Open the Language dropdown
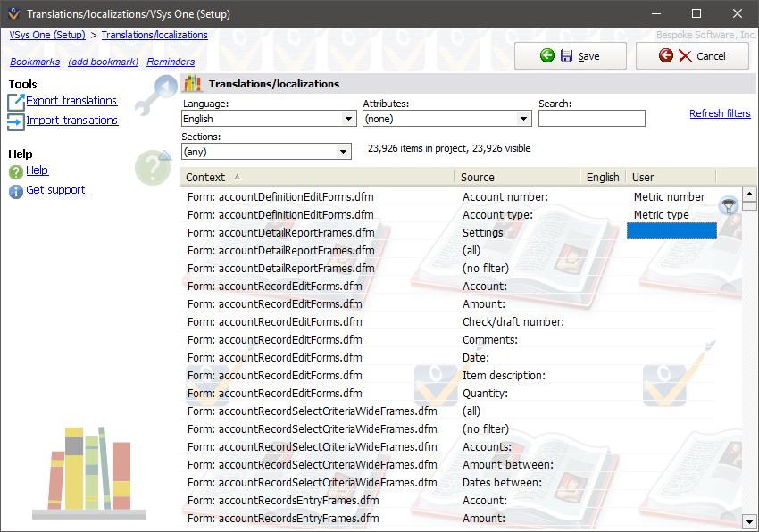Viewport: 759px width, 532px height. (348, 119)
